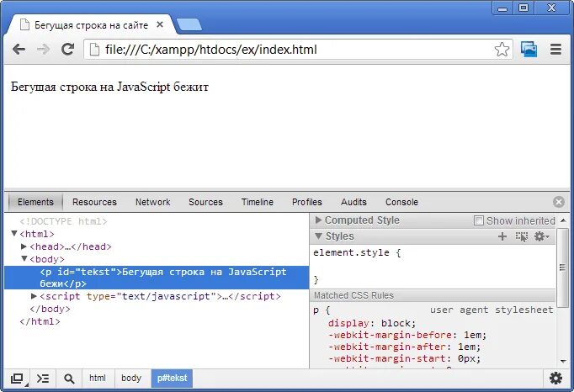Select p#tekst in the breadcrumb bar

point(172,378)
